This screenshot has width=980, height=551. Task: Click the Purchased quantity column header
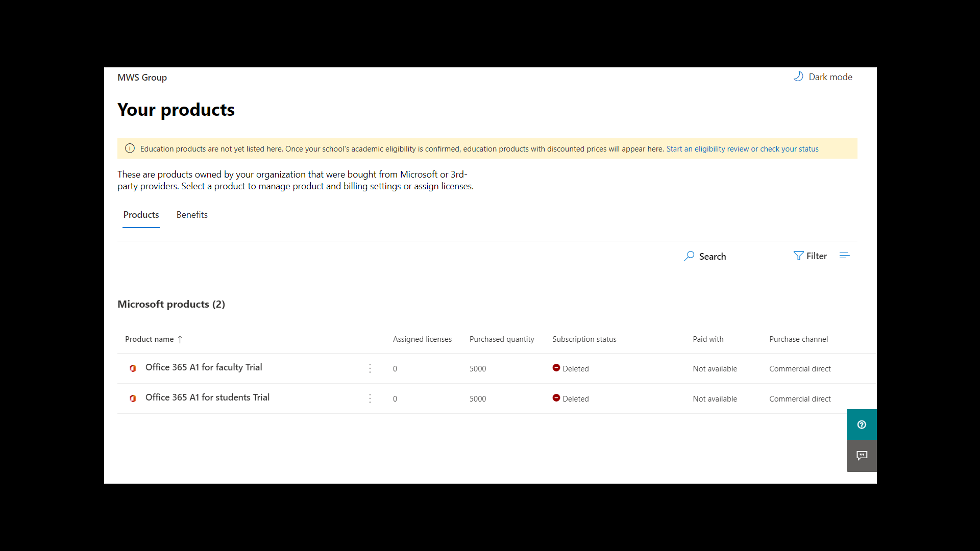pos(502,339)
